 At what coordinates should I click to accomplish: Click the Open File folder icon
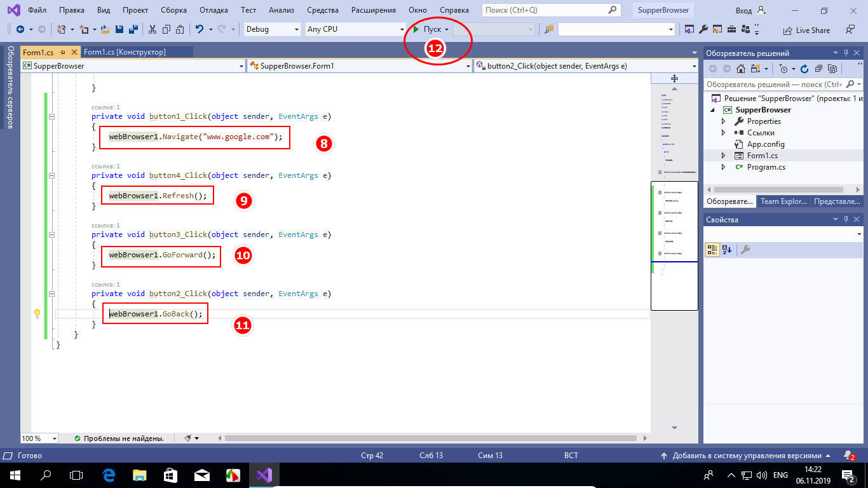click(x=105, y=29)
